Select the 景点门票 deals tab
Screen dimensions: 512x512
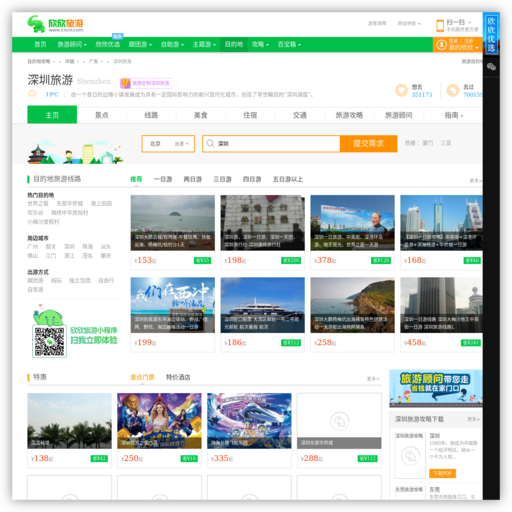point(142,377)
